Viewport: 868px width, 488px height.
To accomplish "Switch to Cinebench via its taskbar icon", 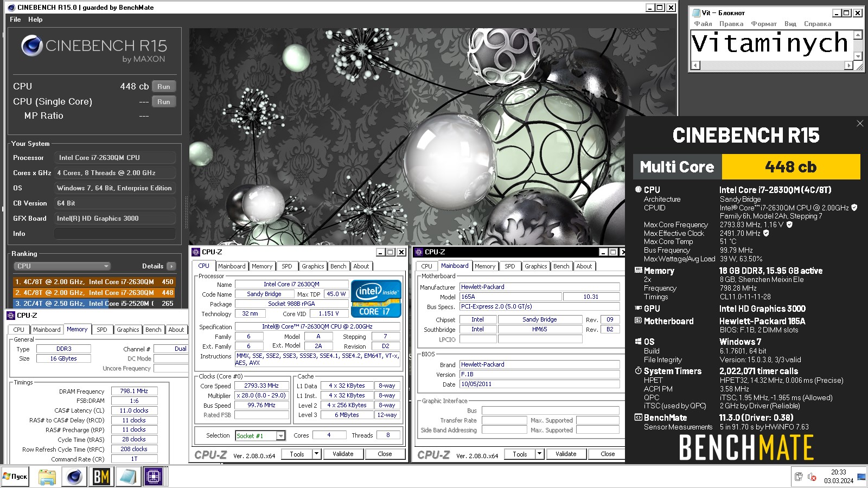I will [x=74, y=477].
